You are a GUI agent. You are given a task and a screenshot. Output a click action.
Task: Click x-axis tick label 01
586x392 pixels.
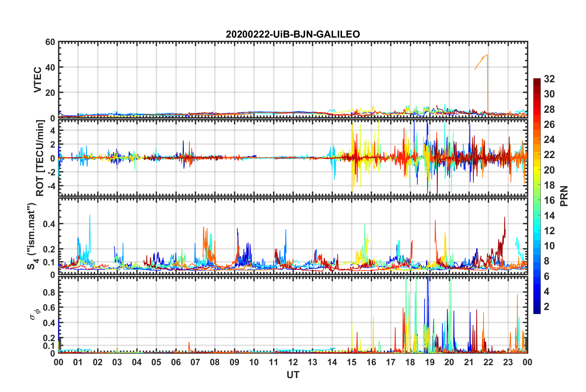click(78, 362)
